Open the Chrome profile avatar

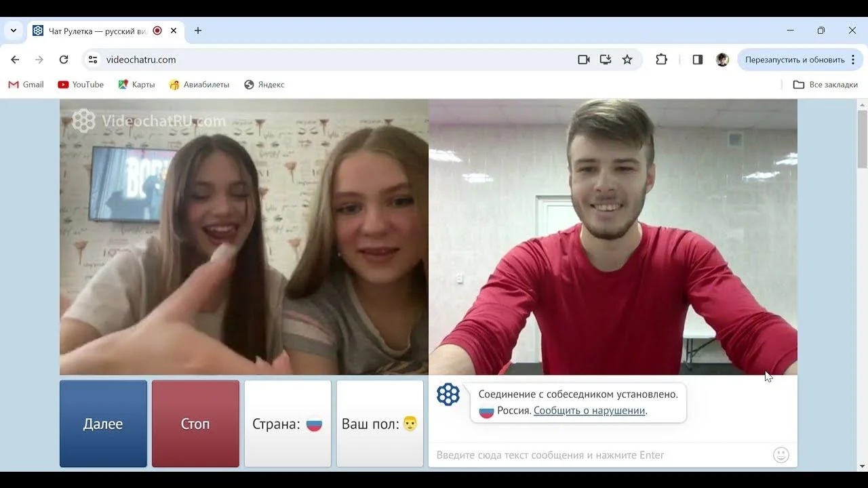coord(722,60)
